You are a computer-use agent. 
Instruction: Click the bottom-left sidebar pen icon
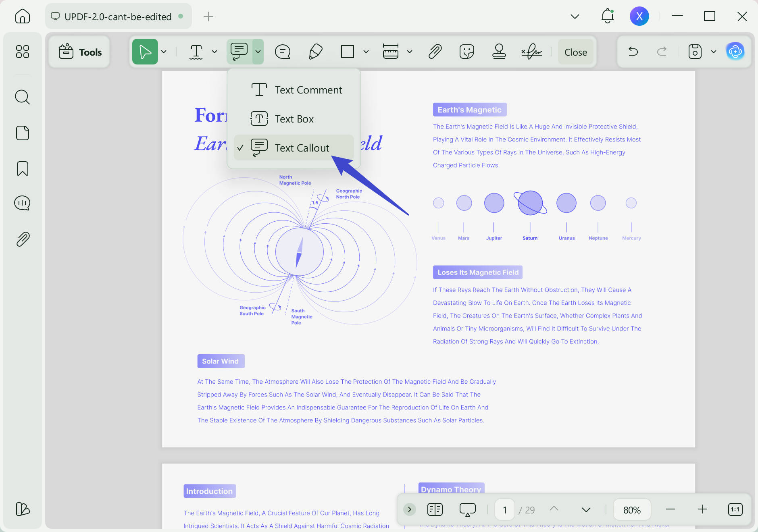click(x=23, y=509)
